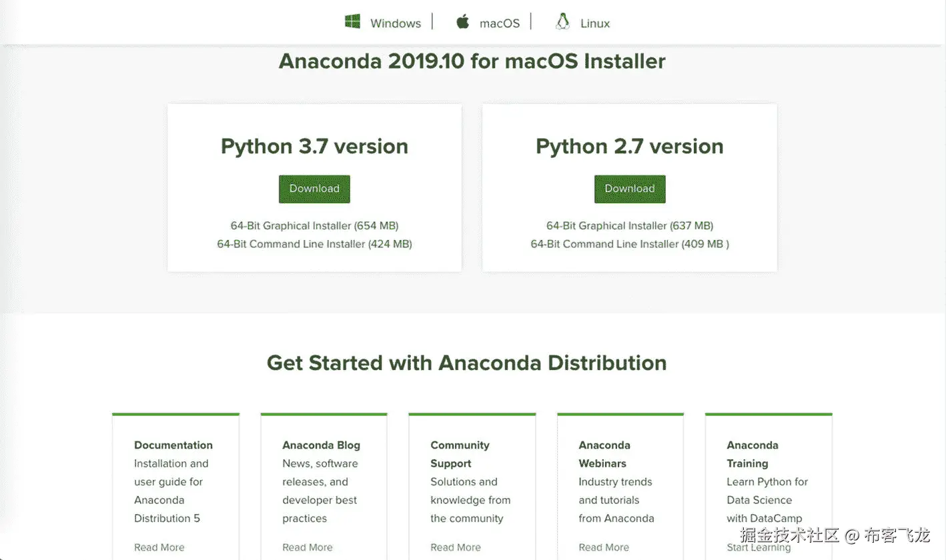Select the Documentation card title
The height and width of the screenshot is (560, 946).
click(173, 445)
